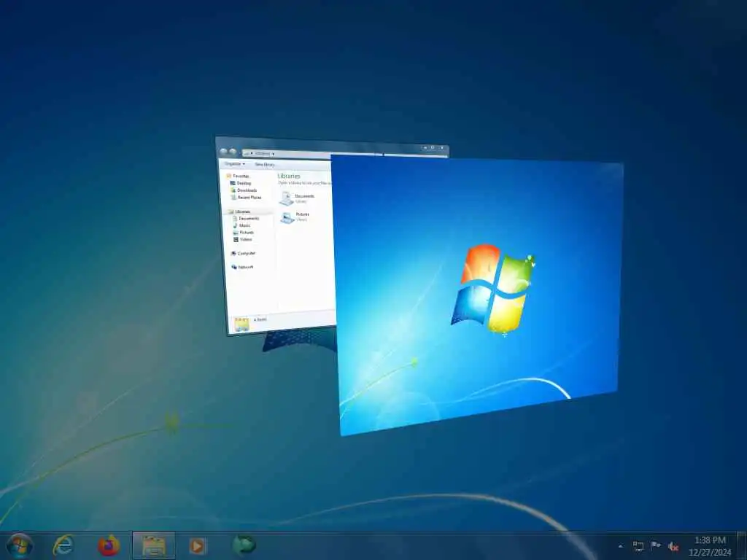The width and height of the screenshot is (747, 560).
Task: Open the Action Center flag icon
Action: (x=656, y=545)
